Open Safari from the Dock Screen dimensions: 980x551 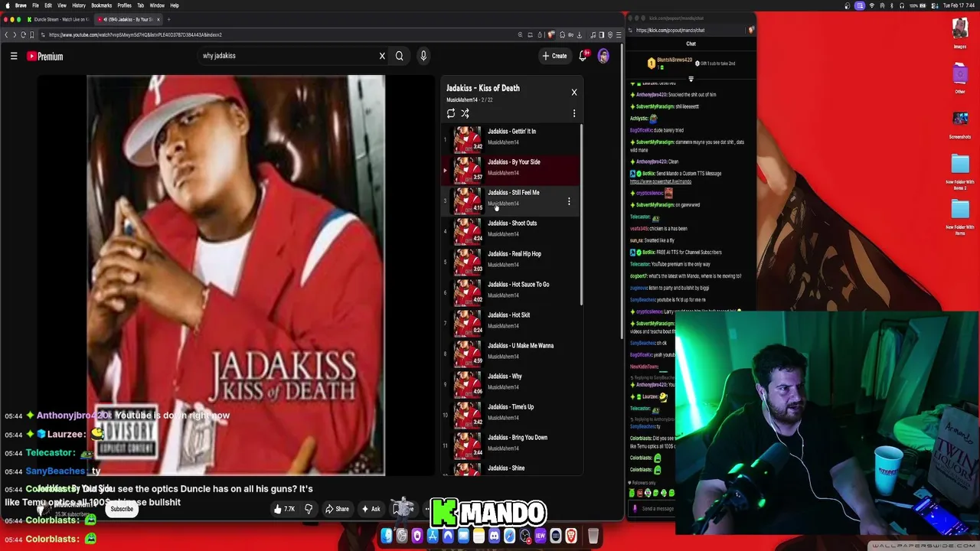(x=509, y=536)
